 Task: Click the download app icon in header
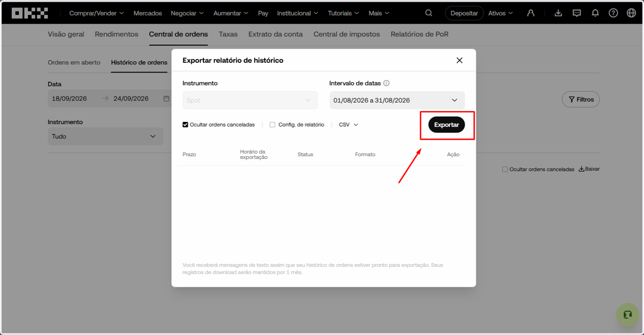pos(558,13)
